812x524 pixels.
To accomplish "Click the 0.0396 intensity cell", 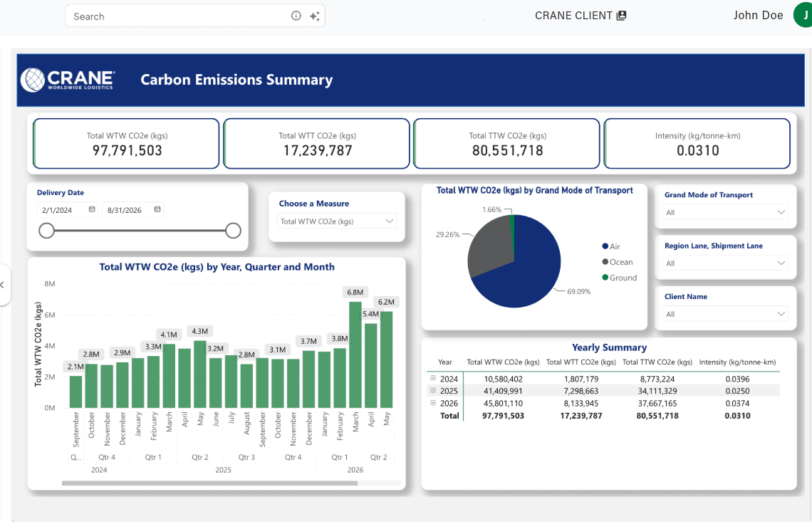I will pos(737,379).
